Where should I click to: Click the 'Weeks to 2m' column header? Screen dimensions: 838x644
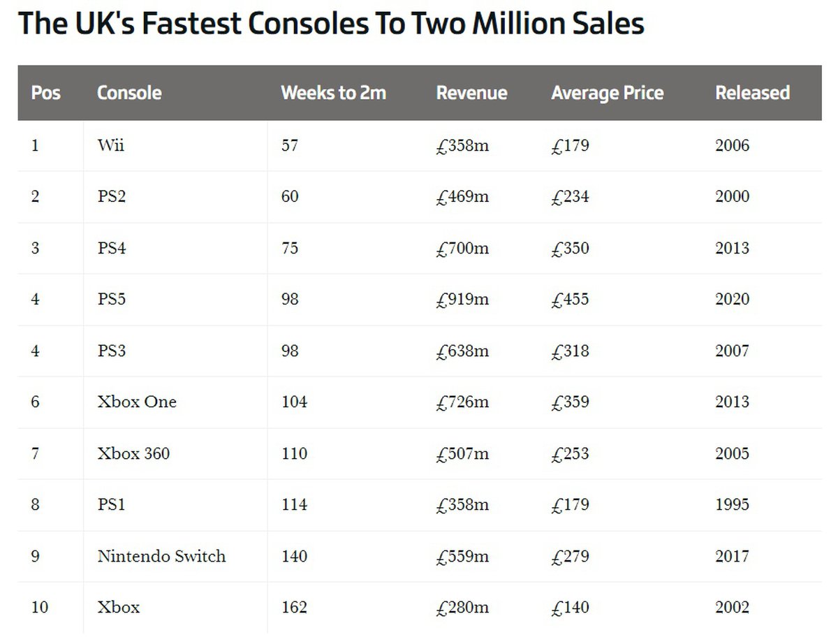click(x=333, y=93)
